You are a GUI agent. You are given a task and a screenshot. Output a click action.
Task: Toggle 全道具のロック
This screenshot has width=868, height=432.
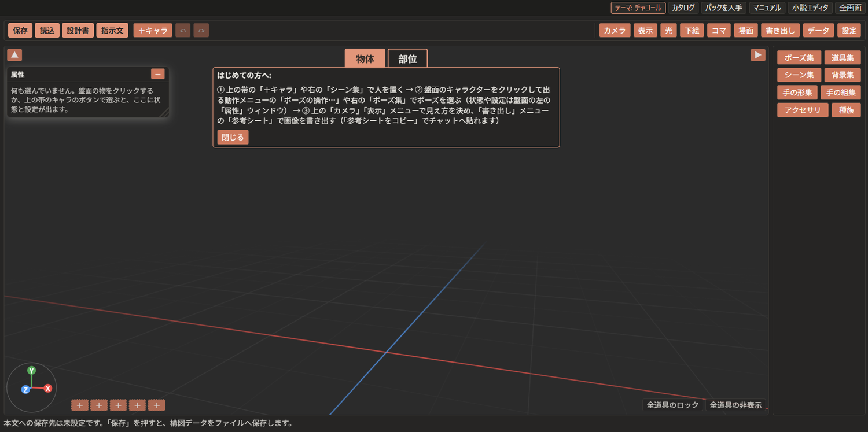pyautogui.click(x=672, y=405)
